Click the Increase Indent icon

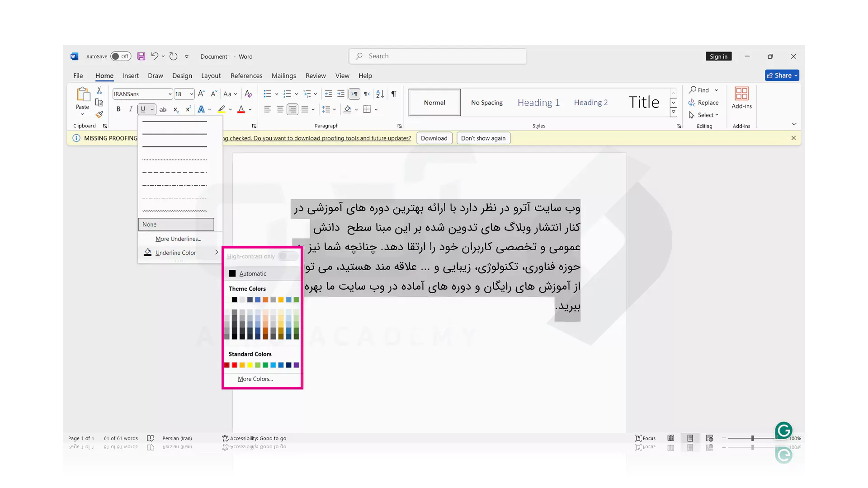[341, 94]
